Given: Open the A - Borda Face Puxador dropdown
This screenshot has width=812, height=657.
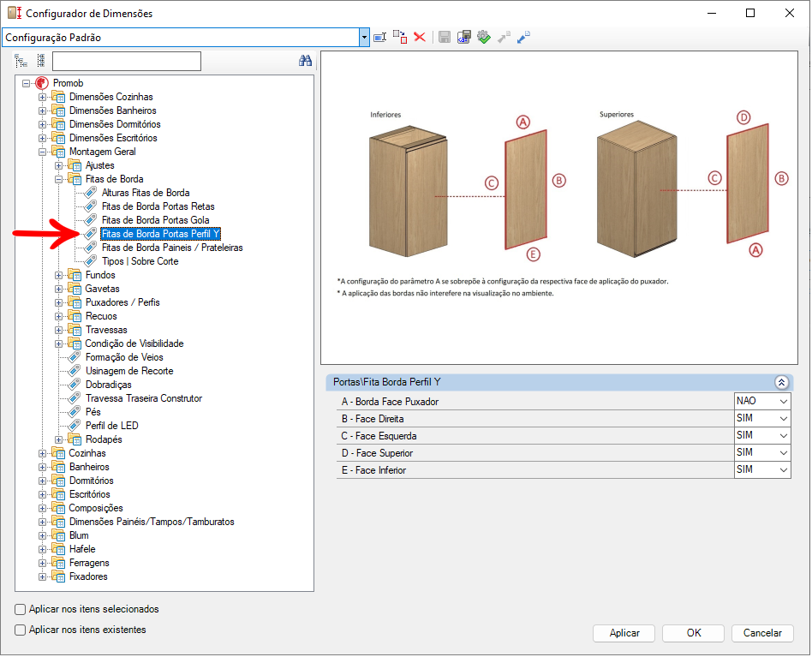Looking at the screenshot, I should pyautogui.click(x=784, y=401).
